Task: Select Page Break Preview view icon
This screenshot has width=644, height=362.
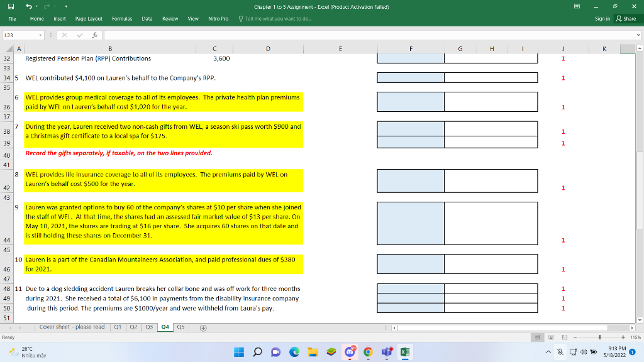Action: coord(564,337)
